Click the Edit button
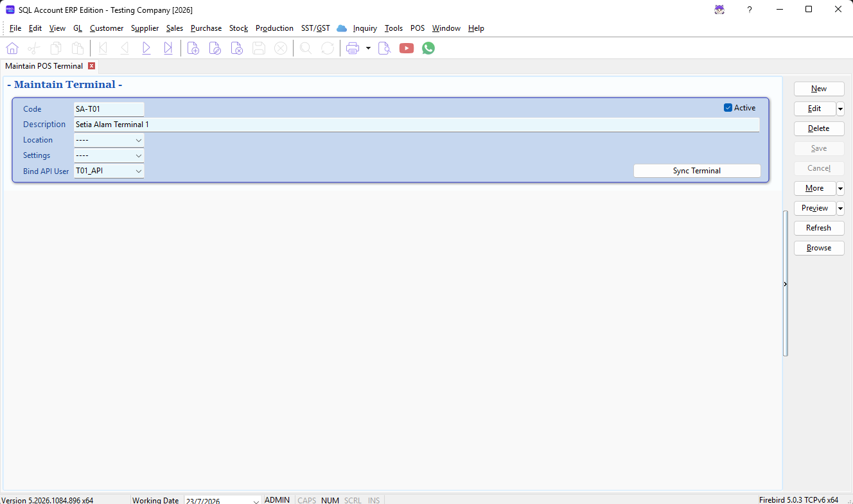Viewport: 853px width, 504px height. [814, 109]
